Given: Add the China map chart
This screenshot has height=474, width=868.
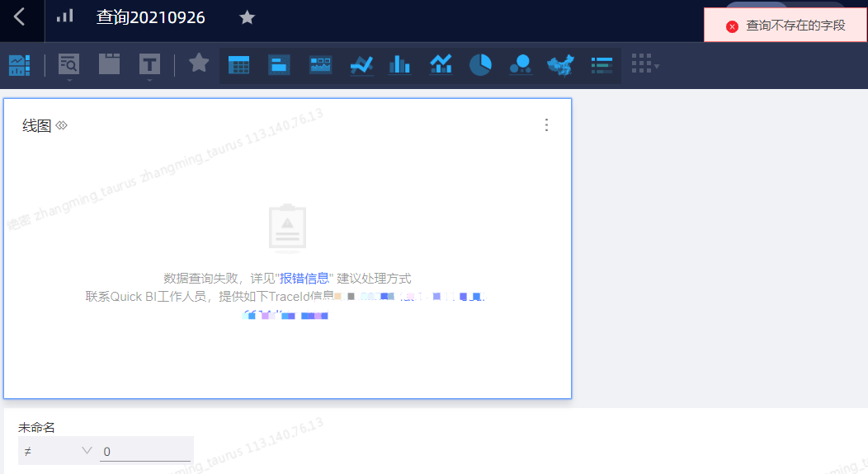Looking at the screenshot, I should pos(560,65).
